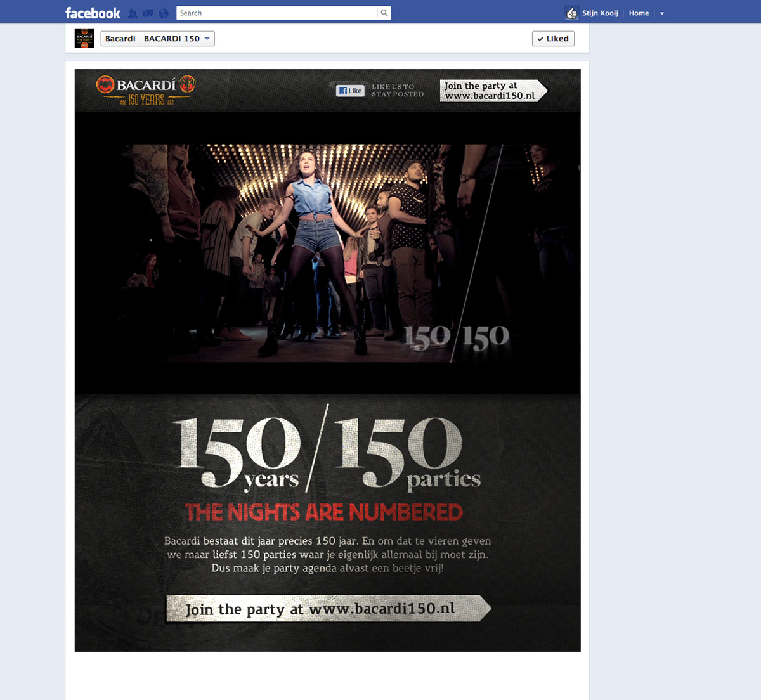This screenshot has width=761, height=700.
Task: Toggle the Liked button
Action: coord(553,39)
